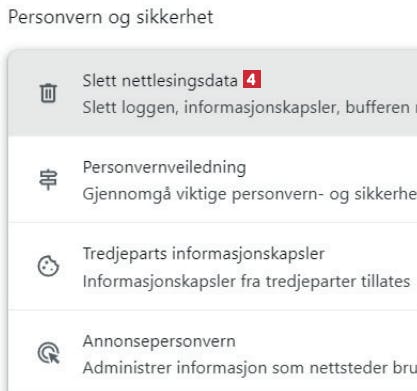Click the trash can icon for Slett nettlesingsdata

[48, 93]
